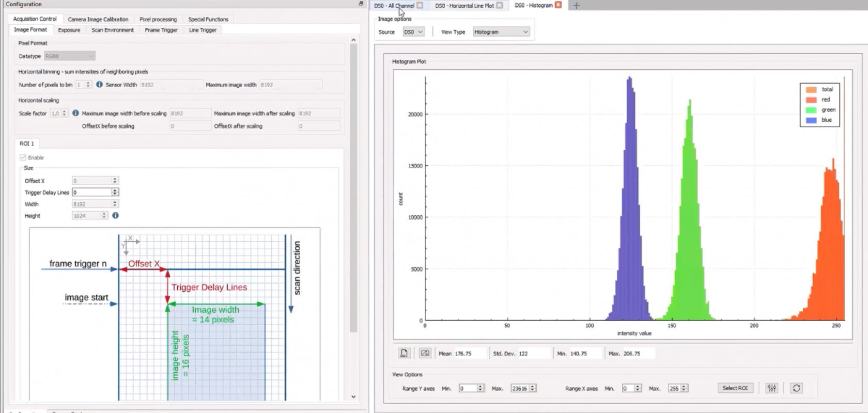
Task: Add a new view tab with plus icon
Action: pos(577,6)
